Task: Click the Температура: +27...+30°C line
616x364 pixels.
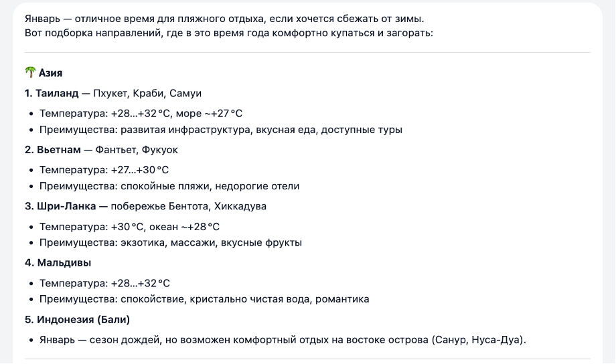Action: (x=104, y=170)
